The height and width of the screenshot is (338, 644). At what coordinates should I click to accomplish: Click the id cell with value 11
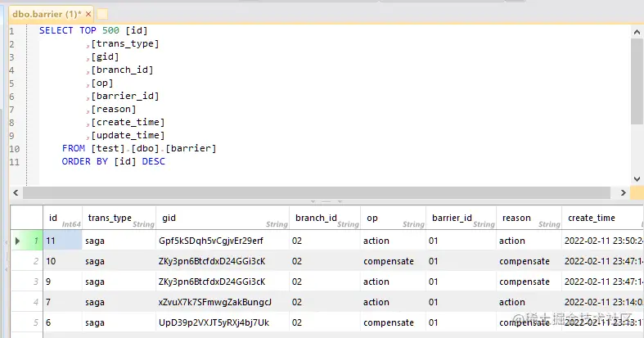tap(62, 241)
